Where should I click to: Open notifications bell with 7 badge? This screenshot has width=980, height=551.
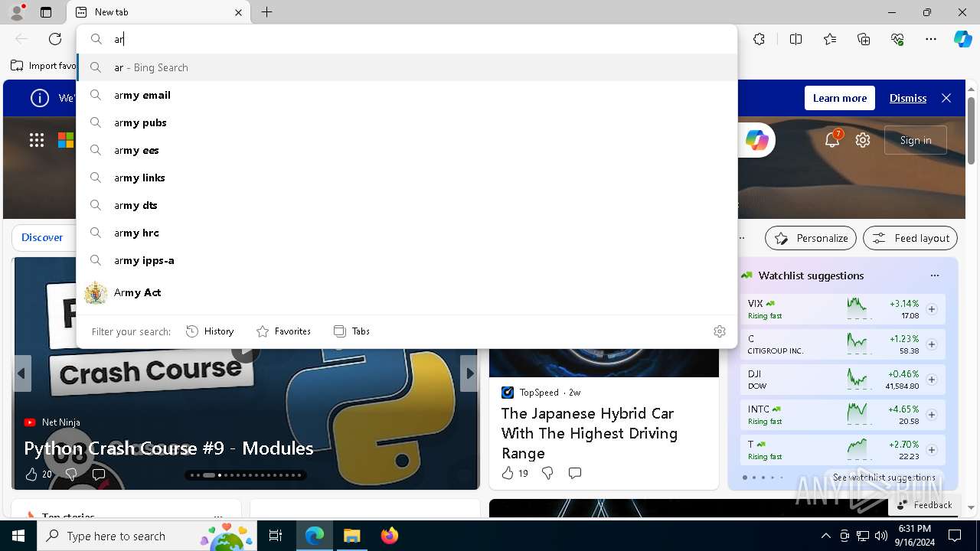pyautogui.click(x=832, y=140)
